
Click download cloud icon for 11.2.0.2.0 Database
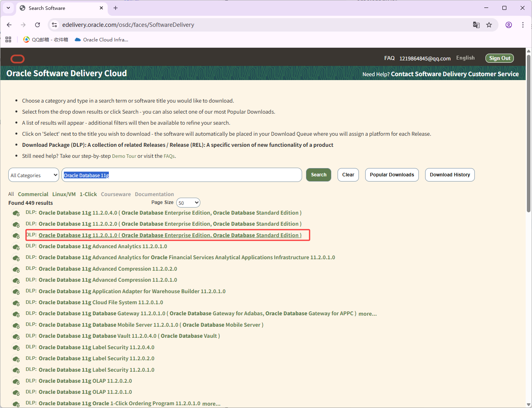[16, 224]
